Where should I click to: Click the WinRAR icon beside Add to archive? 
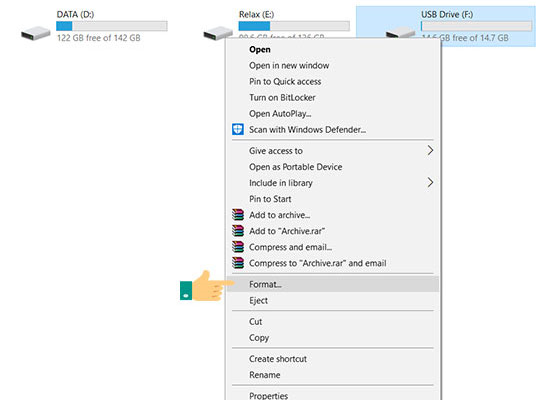(238, 214)
